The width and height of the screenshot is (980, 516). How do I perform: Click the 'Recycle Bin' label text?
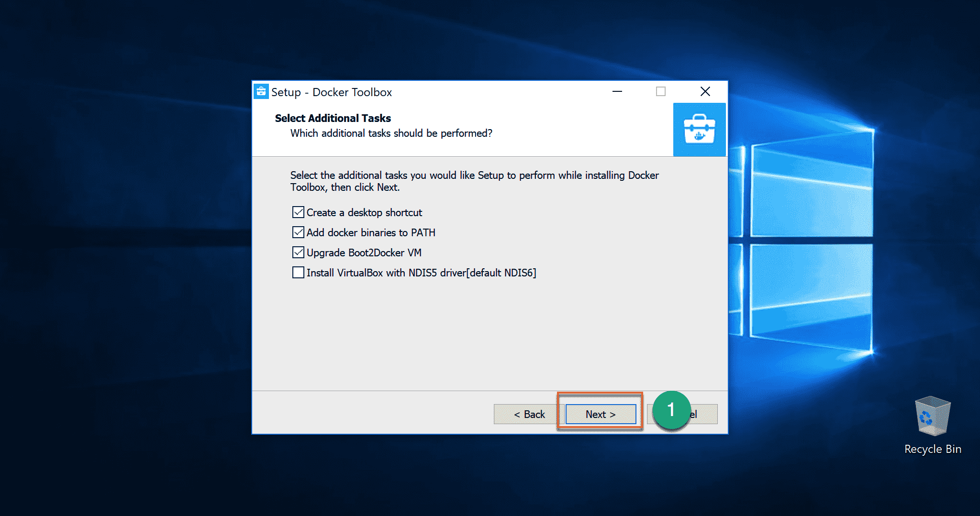pos(933,449)
